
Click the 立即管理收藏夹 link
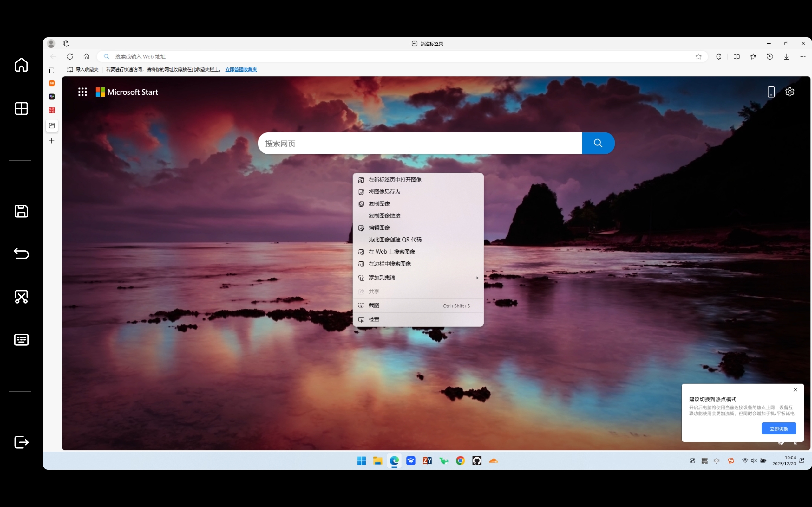[x=241, y=69]
